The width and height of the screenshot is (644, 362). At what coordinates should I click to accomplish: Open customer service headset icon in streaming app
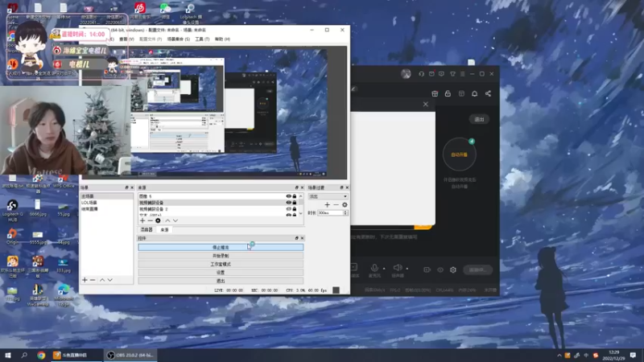click(x=421, y=74)
